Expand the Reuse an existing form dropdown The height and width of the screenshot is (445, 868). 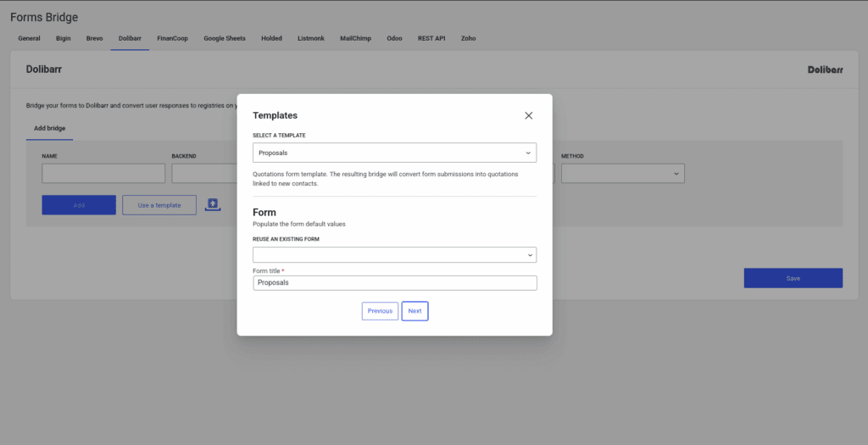394,254
